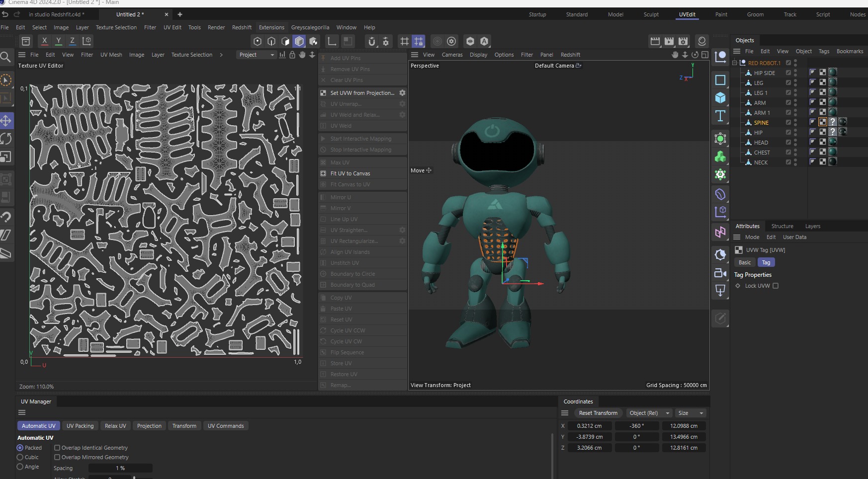Switch to the Sculpt layout tab
868x479 pixels.
651,14
